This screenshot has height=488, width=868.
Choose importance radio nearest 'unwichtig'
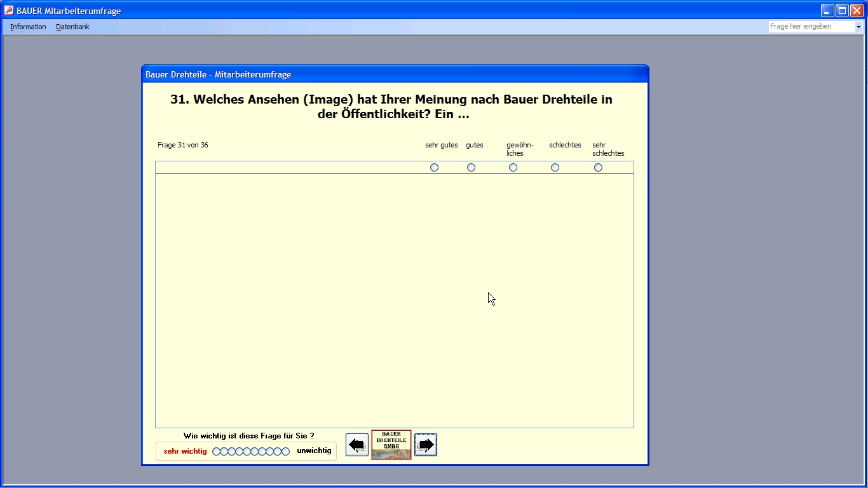coord(286,452)
